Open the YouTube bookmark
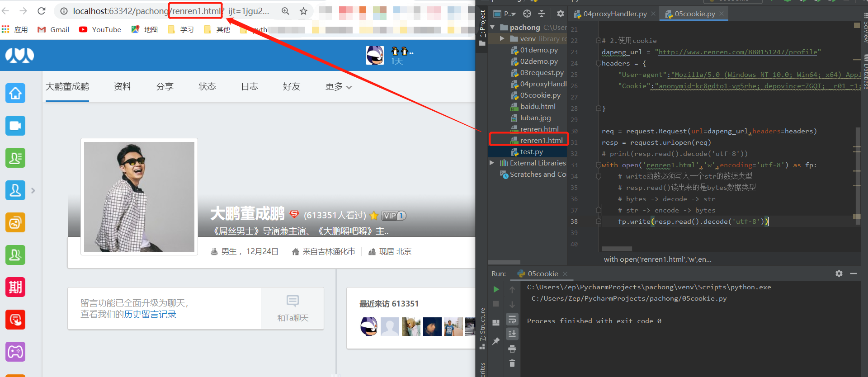868x377 pixels. point(100,29)
